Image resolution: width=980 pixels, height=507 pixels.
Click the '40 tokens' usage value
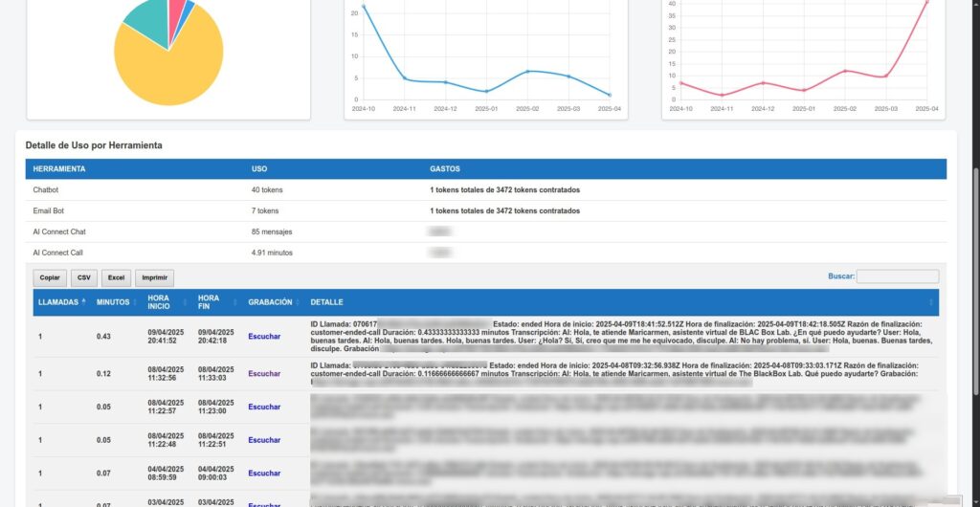click(x=267, y=189)
